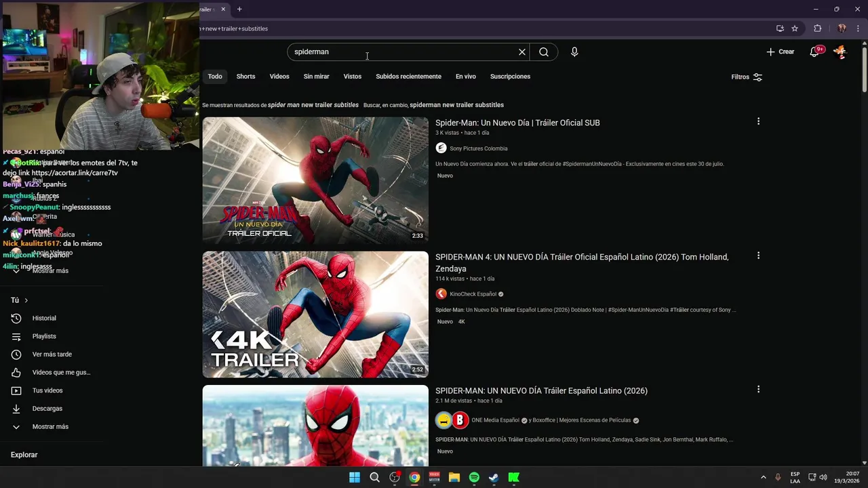Open SPIDER-MAN 4 Español Latino video title

[x=582, y=263]
